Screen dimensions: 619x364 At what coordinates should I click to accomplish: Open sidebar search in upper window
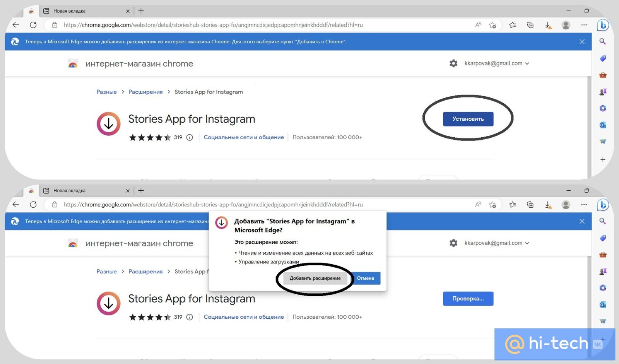pos(602,41)
